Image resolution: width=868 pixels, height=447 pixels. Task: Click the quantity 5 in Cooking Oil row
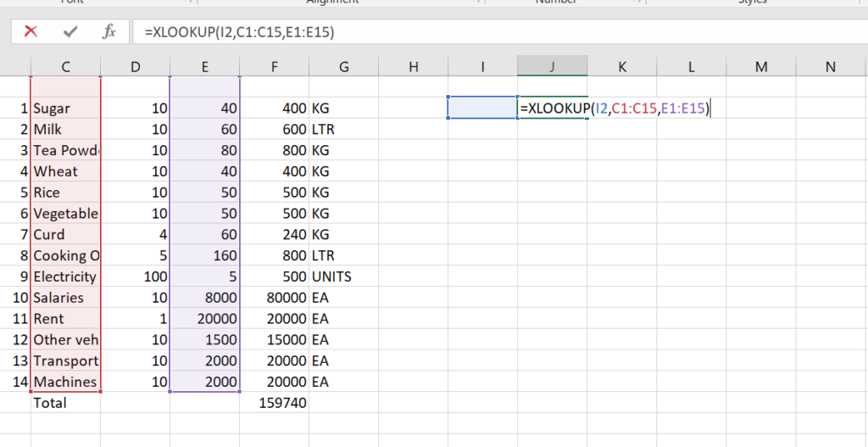[136, 255]
